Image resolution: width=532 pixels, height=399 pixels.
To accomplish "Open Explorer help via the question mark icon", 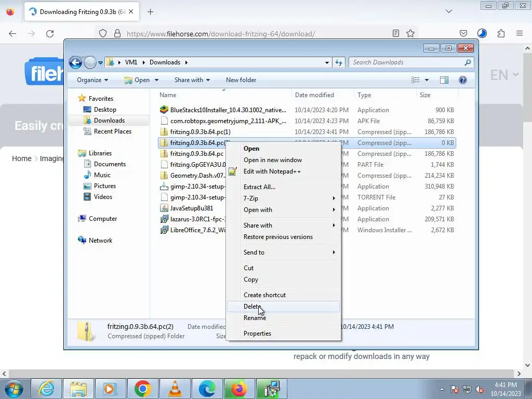I will 463,80.
